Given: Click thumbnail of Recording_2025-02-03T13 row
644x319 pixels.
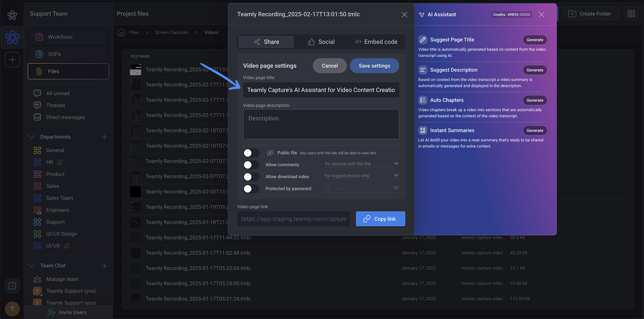Looking at the screenshot, I should coord(136,192).
